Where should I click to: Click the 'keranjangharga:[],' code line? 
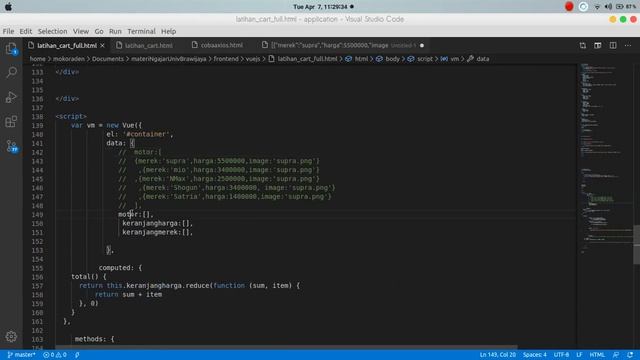pyautogui.click(x=157, y=223)
